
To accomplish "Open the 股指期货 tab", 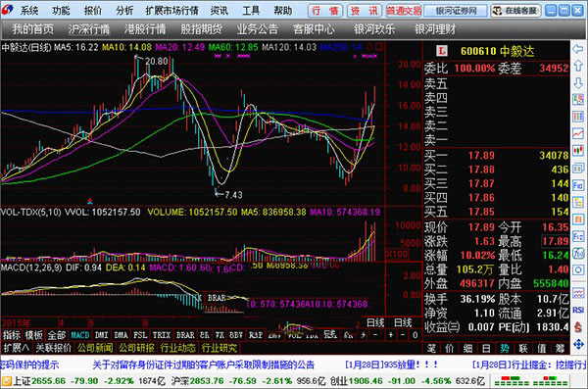I will (201, 29).
